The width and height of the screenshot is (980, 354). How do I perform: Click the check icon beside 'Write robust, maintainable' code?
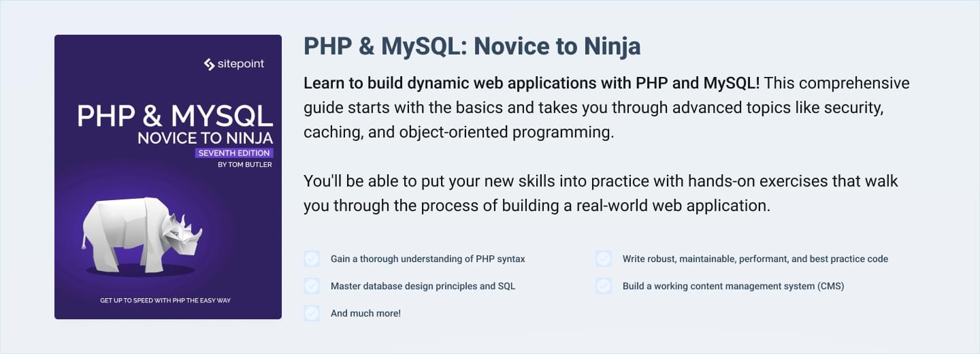pos(604,259)
